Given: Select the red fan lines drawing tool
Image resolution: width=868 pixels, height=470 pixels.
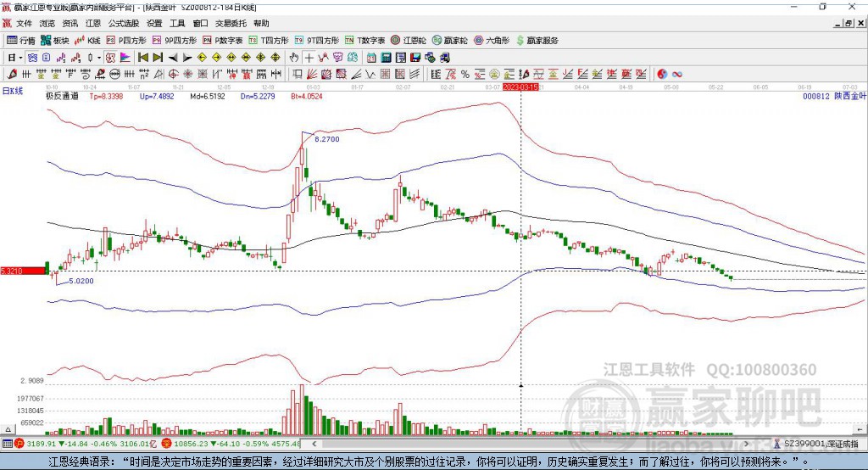Looking at the screenshot, I should pos(312,75).
